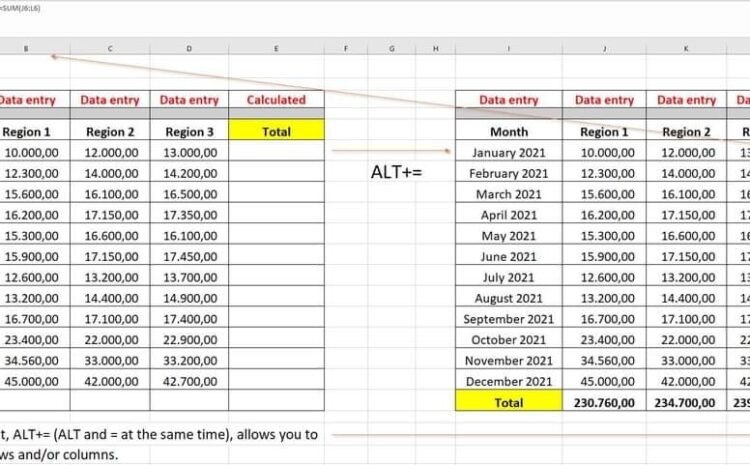Select Region 3 cell 42.700,00

point(189,381)
